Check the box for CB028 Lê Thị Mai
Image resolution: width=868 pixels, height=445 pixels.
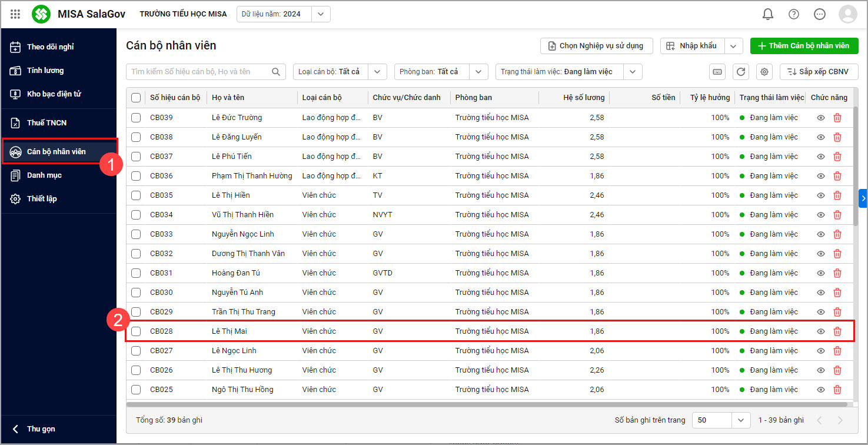[136, 331]
